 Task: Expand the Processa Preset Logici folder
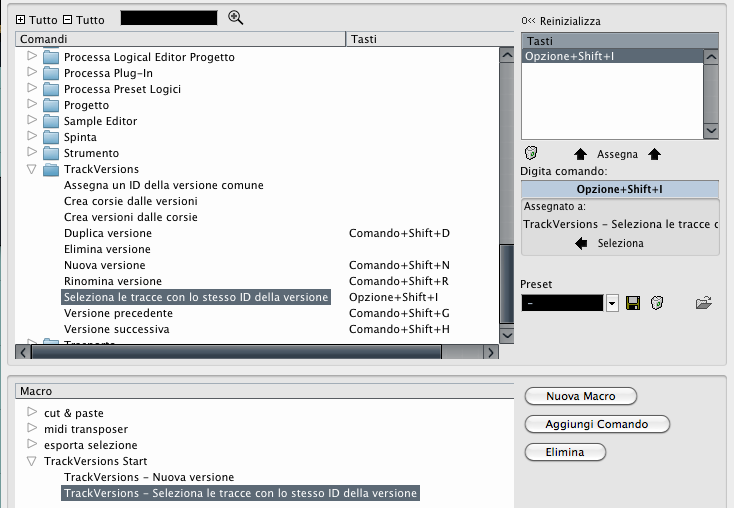click(x=32, y=88)
